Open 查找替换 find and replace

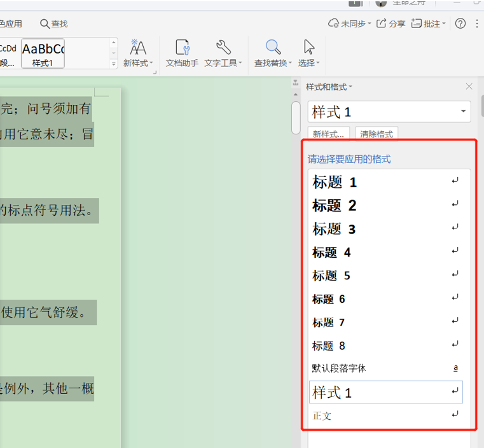(273, 53)
